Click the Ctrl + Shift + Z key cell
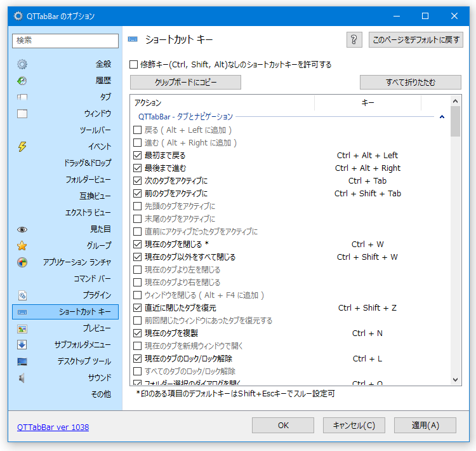The height and width of the screenshot is (451, 476). 367,308
